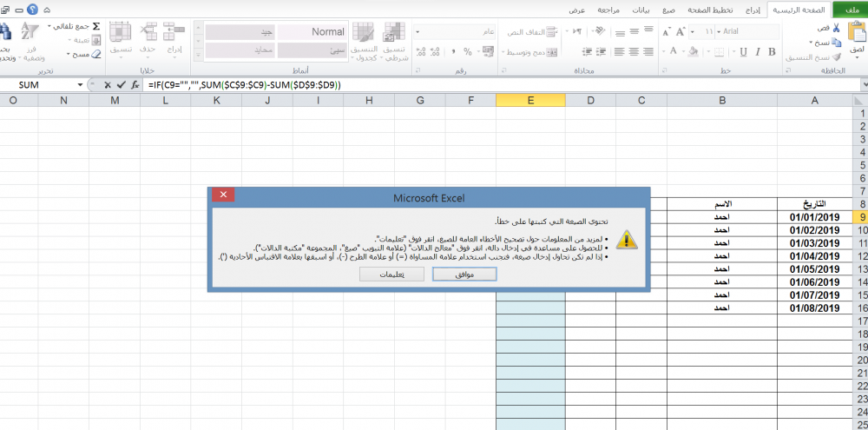The width and height of the screenshot is (868, 430).
Task: Cancel formula entry with the X icon
Action: point(108,85)
